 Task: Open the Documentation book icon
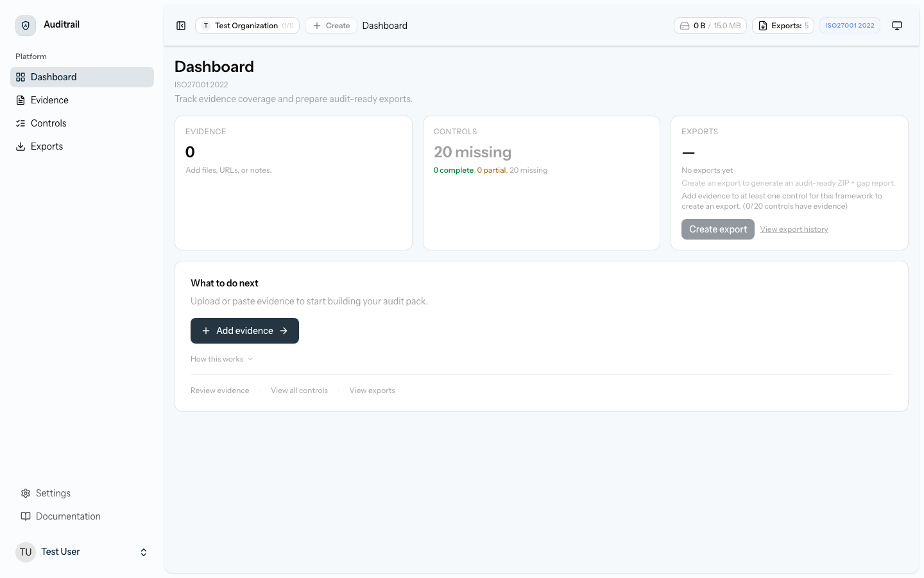(x=25, y=516)
